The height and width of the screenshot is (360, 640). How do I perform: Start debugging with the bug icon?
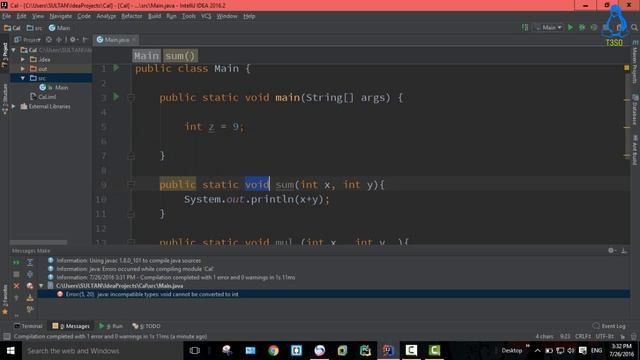582,27
